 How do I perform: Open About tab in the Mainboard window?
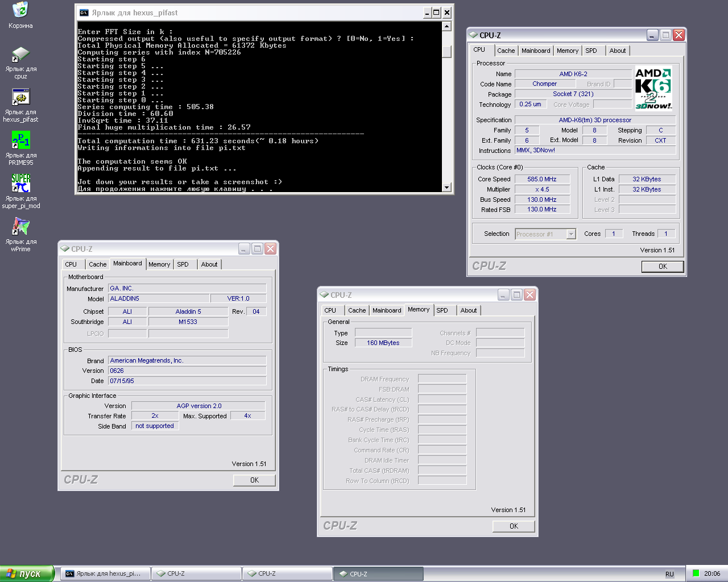209,264
